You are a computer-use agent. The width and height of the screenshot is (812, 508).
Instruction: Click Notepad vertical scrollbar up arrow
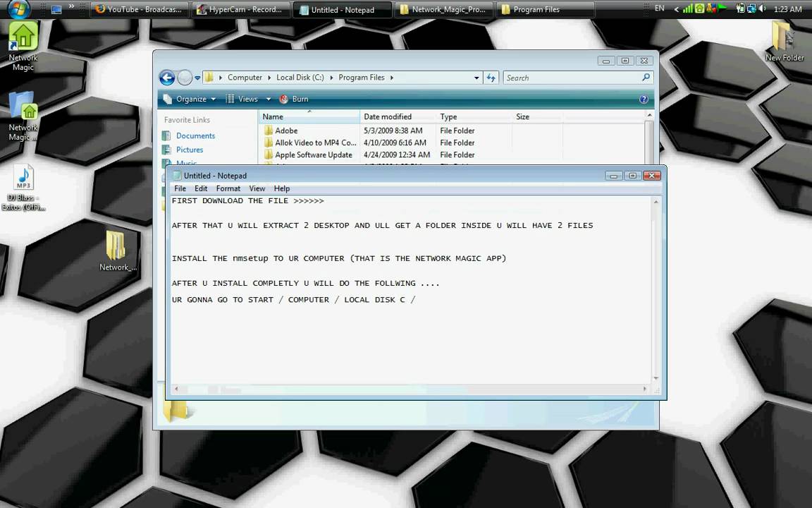(656, 202)
